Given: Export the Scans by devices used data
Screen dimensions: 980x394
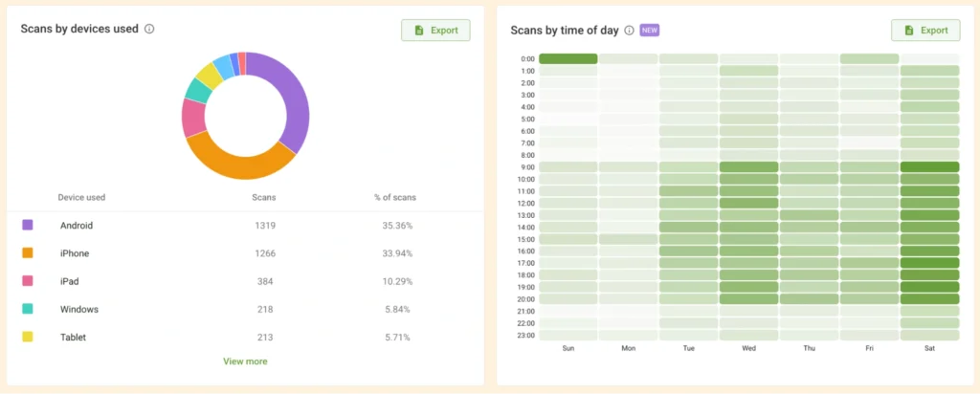Looking at the screenshot, I should (435, 30).
